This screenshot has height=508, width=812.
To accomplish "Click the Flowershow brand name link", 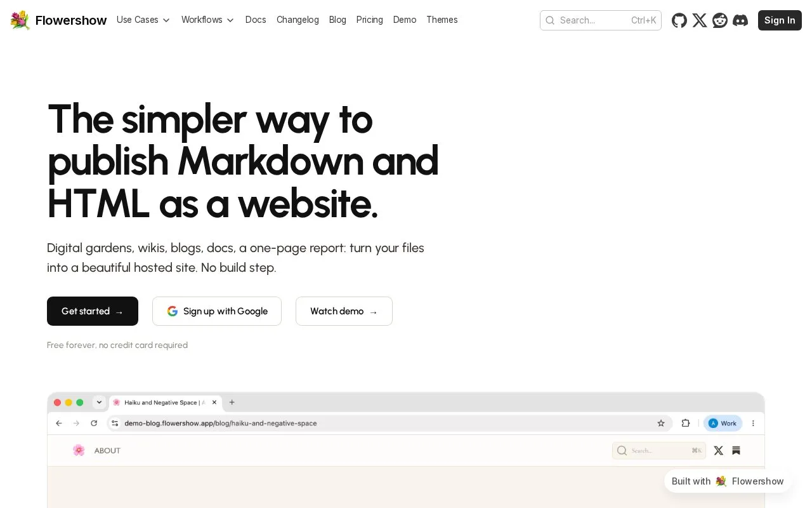I will [71, 20].
